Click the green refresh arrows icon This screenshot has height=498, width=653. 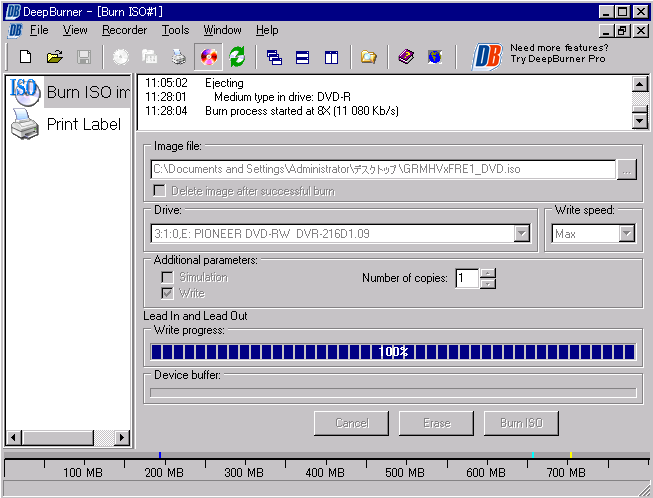pyautogui.click(x=237, y=57)
